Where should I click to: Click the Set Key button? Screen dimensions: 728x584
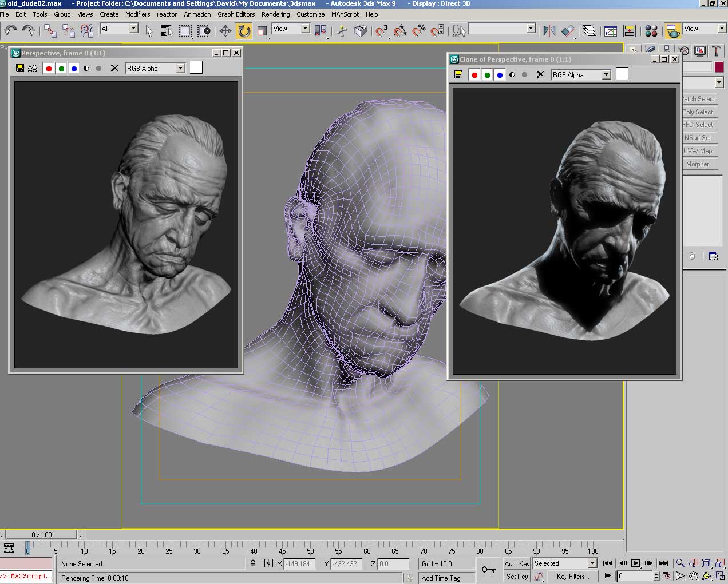517,577
